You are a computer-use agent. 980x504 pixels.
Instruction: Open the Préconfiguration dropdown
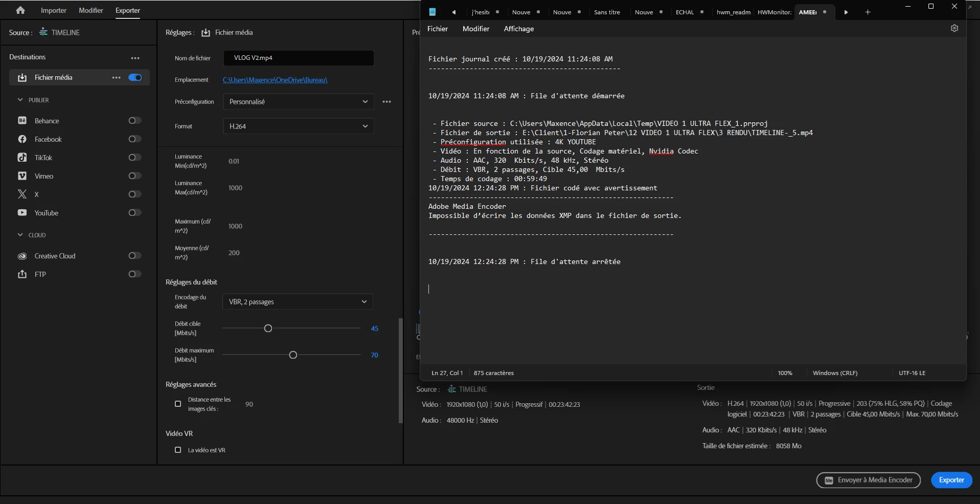(x=299, y=102)
